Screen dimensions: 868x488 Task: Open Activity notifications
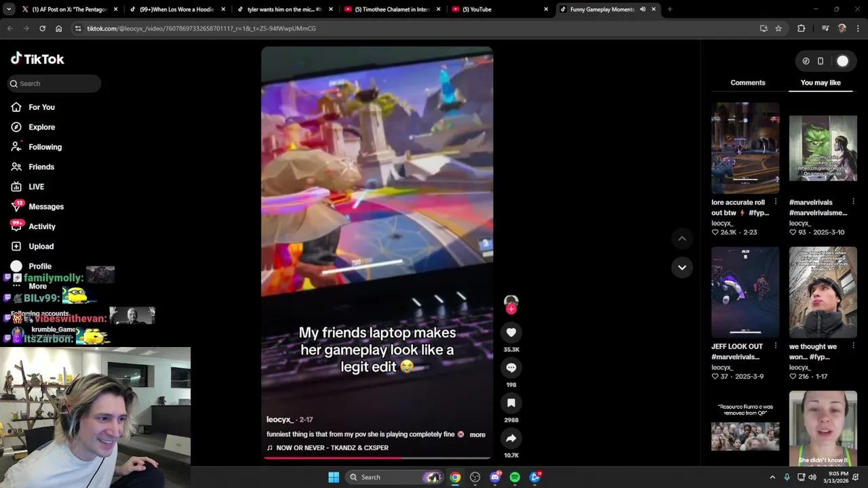[x=42, y=226]
